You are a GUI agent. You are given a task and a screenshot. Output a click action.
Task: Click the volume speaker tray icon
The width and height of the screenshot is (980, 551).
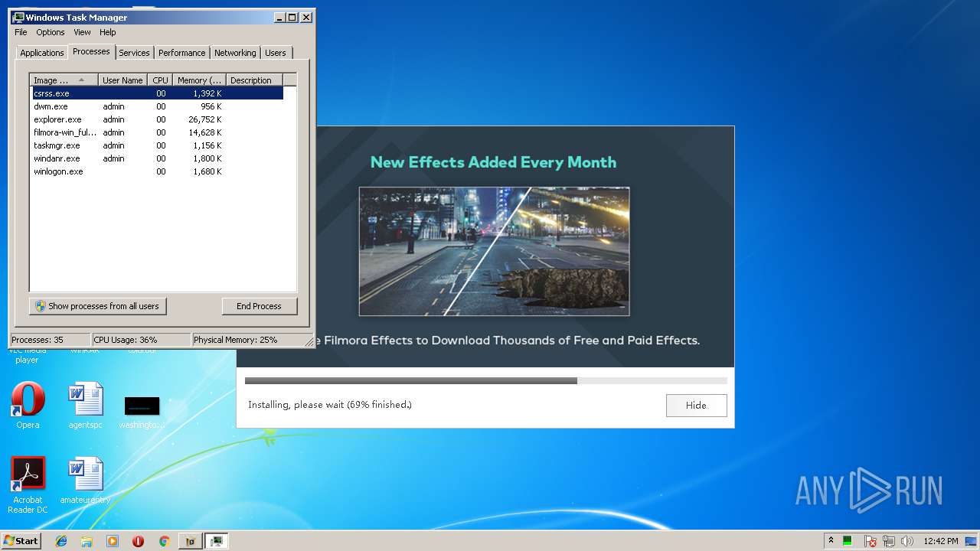click(907, 541)
